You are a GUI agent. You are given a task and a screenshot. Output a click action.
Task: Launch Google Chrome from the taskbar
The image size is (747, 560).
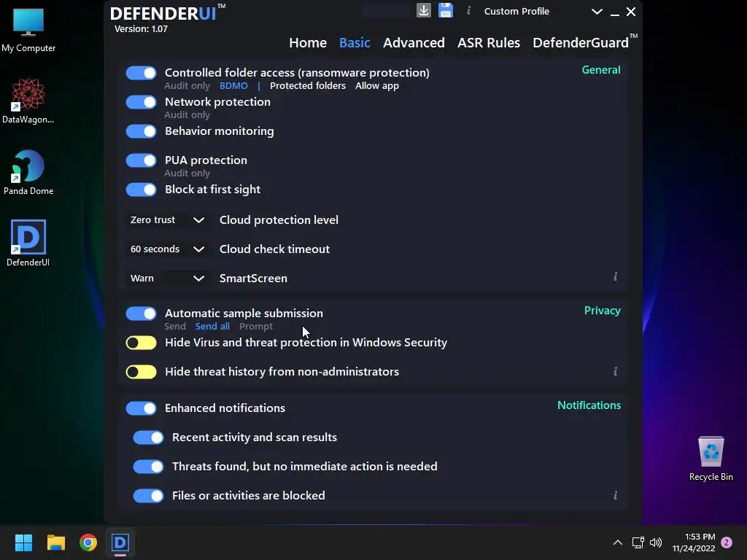coord(88,542)
